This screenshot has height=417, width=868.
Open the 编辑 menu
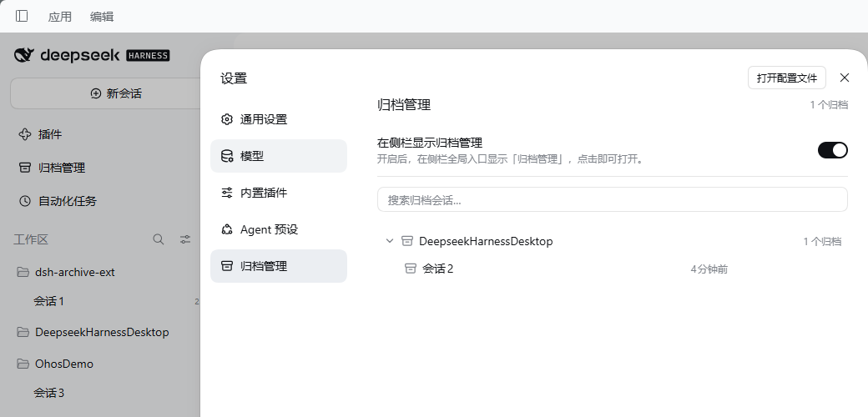pos(102,17)
